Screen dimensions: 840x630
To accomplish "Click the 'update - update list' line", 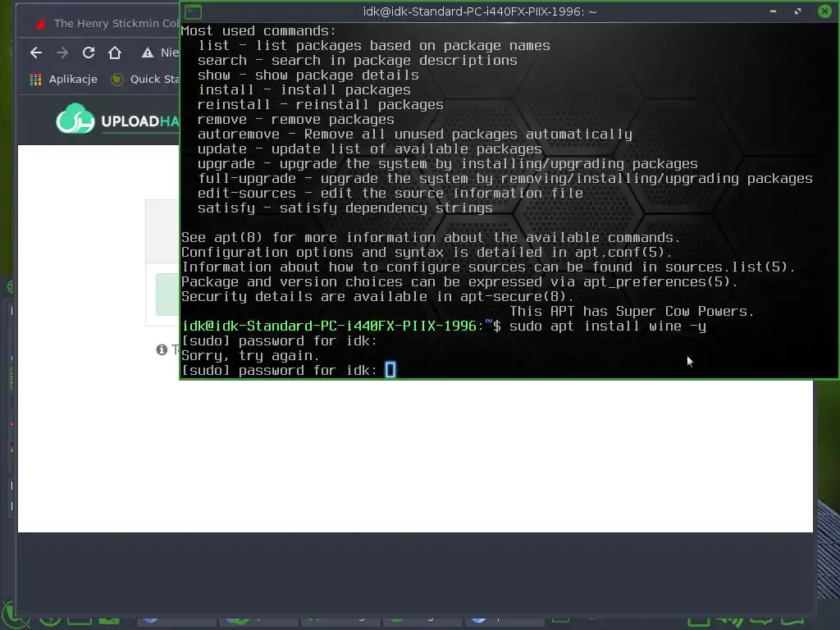I will tap(370, 149).
